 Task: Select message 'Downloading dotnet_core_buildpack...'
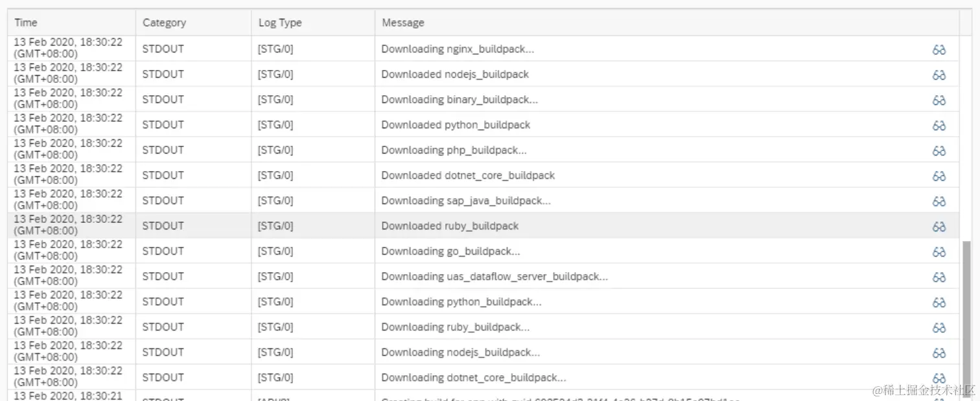474,377
